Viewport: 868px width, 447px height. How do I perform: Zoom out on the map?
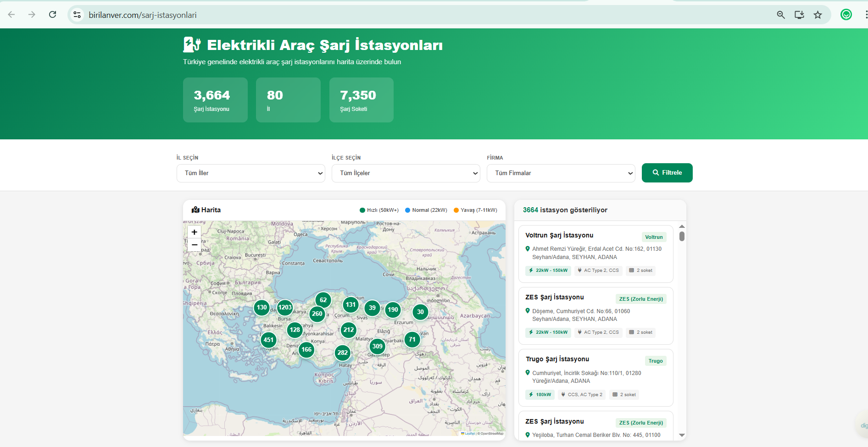tap(195, 245)
